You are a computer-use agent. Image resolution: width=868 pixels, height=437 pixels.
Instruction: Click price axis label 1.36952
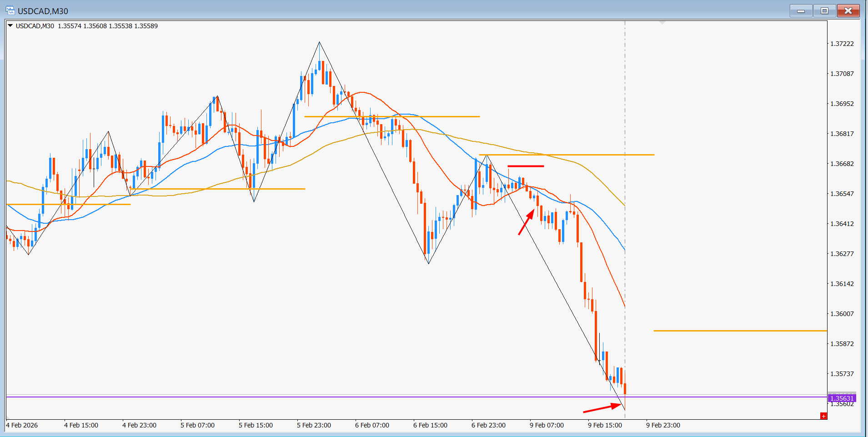point(842,104)
